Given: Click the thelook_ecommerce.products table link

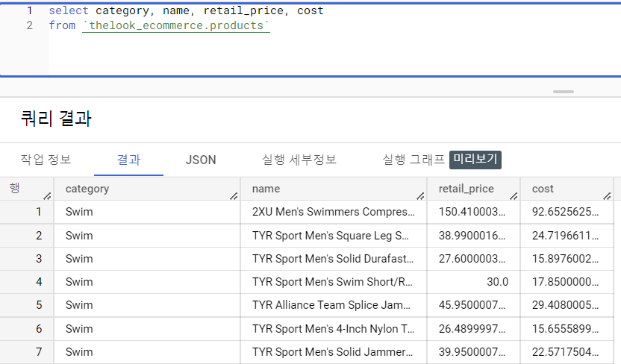Looking at the screenshot, I should 176,25.
